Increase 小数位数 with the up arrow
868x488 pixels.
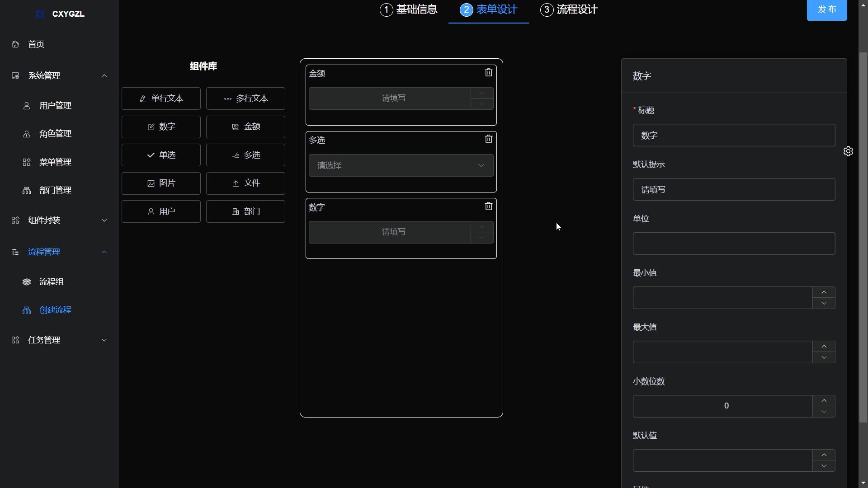[824, 401]
